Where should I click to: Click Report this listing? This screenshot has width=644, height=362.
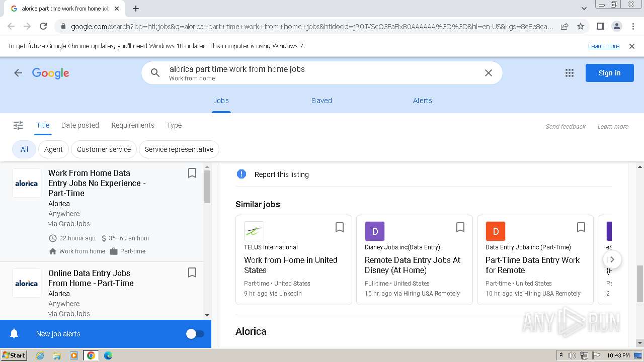[282, 174]
